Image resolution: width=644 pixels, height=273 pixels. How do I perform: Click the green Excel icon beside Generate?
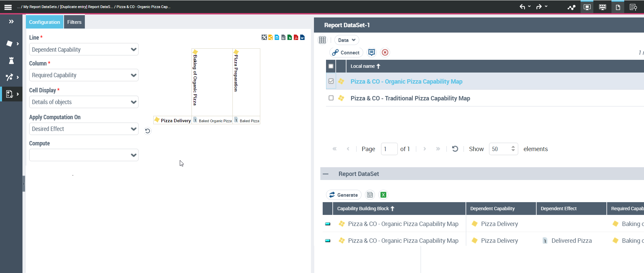tap(383, 195)
